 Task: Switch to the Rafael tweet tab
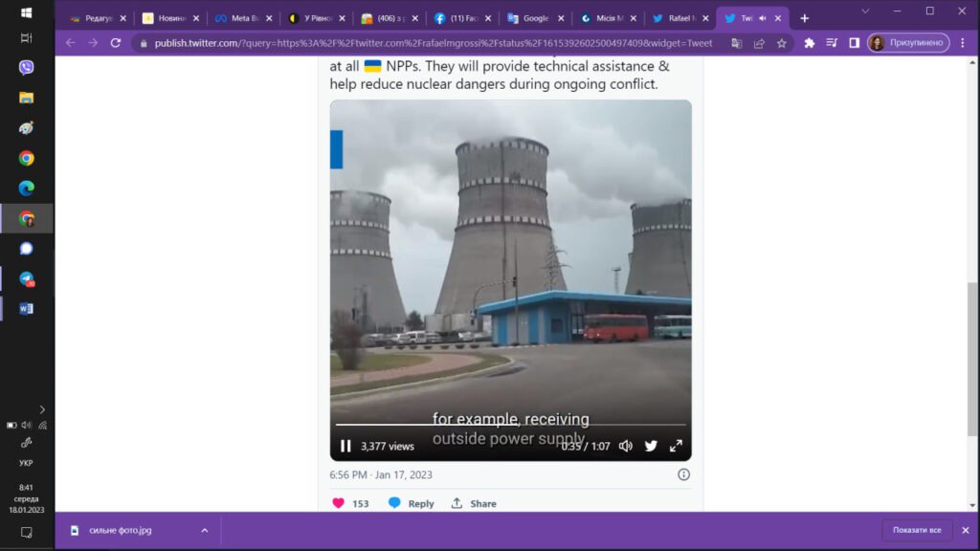click(x=679, y=18)
